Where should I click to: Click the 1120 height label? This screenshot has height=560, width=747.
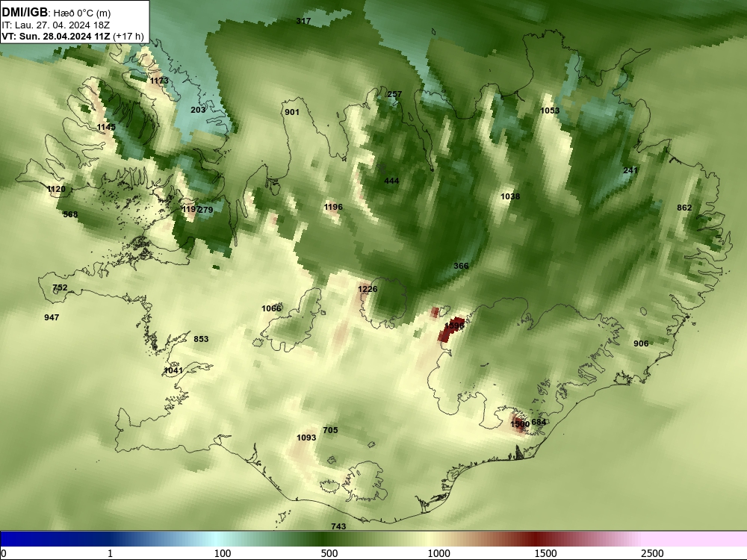click(56, 190)
